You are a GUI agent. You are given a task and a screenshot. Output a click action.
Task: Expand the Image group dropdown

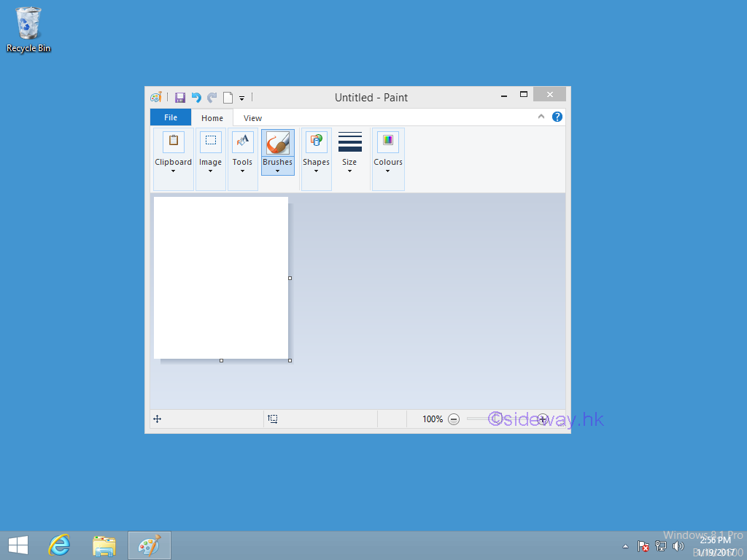pyautogui.click(x=210, y=172)
